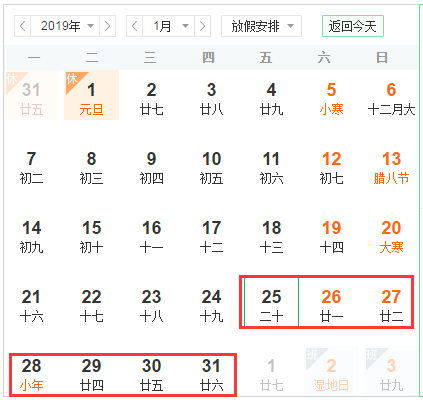Select January 1 元旦

[x=91, y=95]
